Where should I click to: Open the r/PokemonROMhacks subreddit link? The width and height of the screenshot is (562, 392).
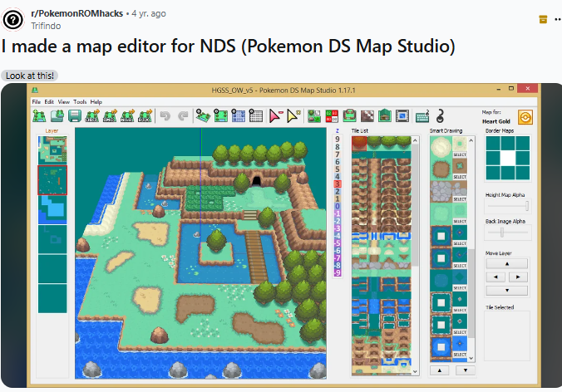click(77, 13)
